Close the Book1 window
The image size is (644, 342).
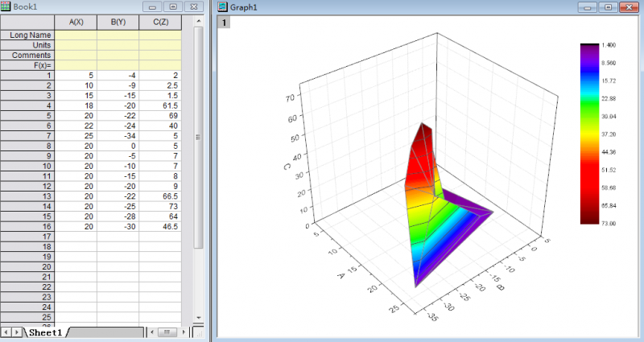point(194,6)
